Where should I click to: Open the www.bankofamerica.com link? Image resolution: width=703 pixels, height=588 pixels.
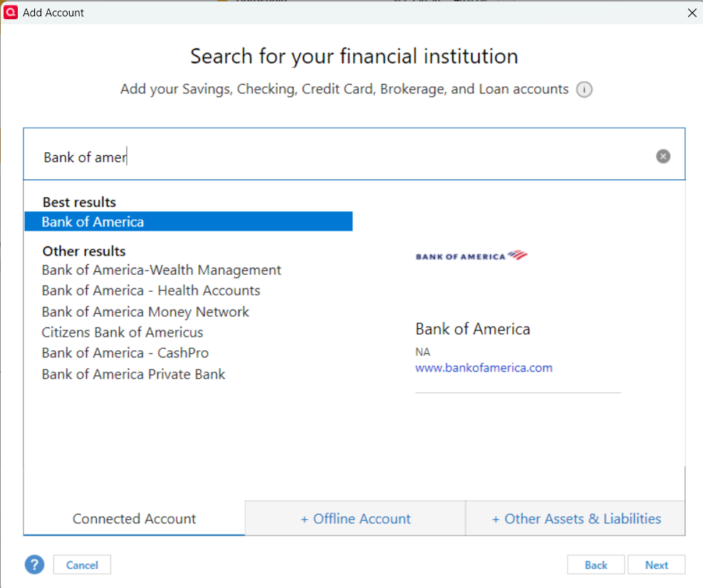[484, 368]
